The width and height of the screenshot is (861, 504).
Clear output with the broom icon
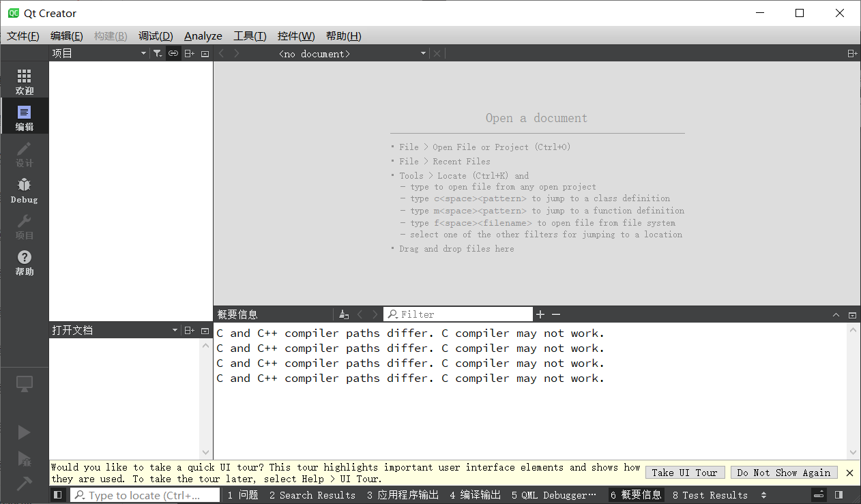click(344, 314)
